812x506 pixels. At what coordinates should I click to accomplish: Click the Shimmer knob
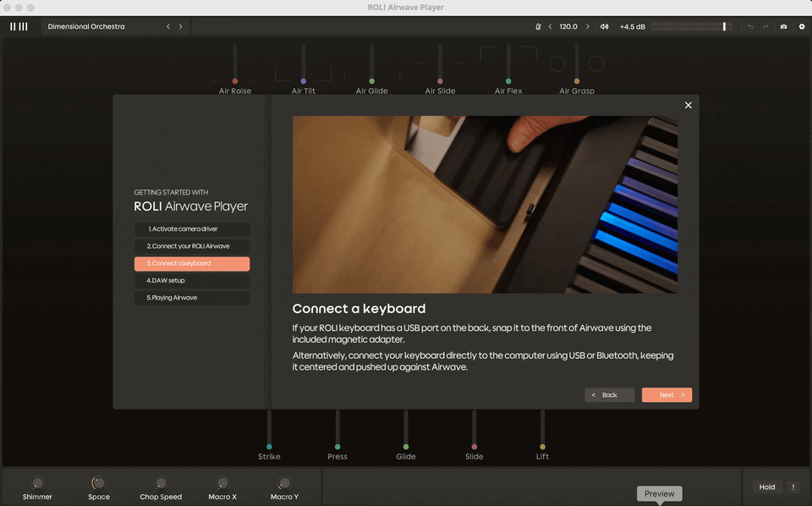[x=37, y=483]
